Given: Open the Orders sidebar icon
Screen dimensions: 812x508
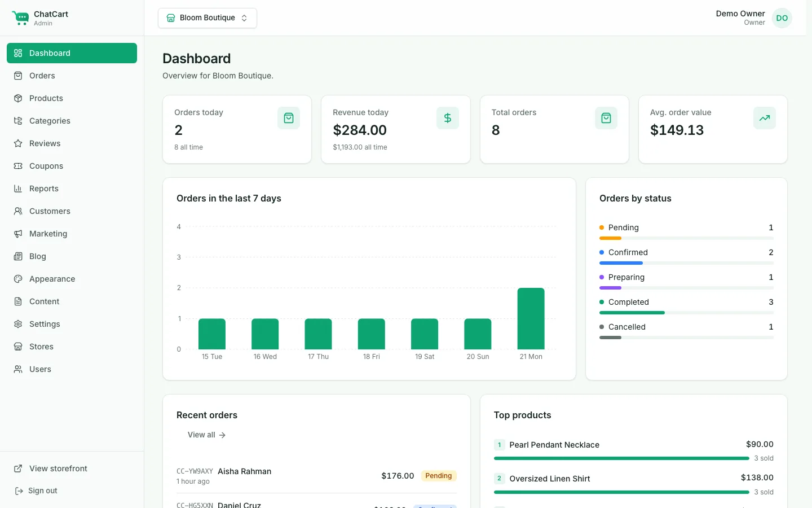Looking at the screenshot, I should [18, 76].
